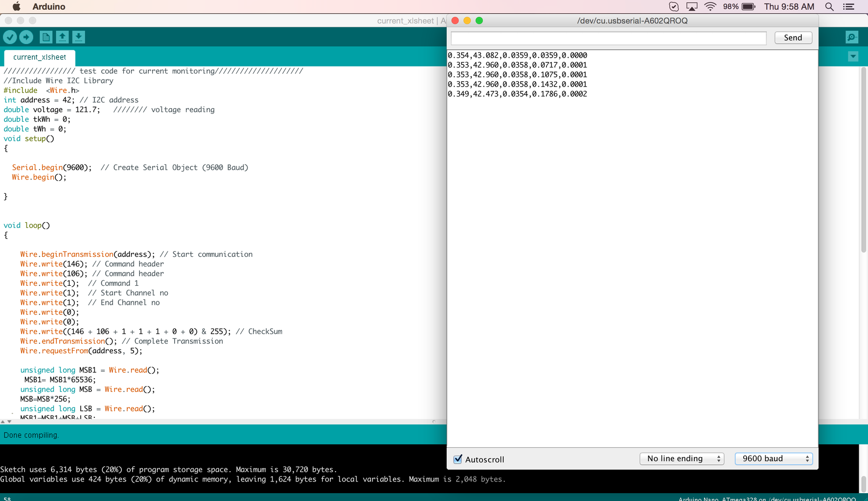Close the serial monitor window
Screen dimensions: 868x501
455,21
